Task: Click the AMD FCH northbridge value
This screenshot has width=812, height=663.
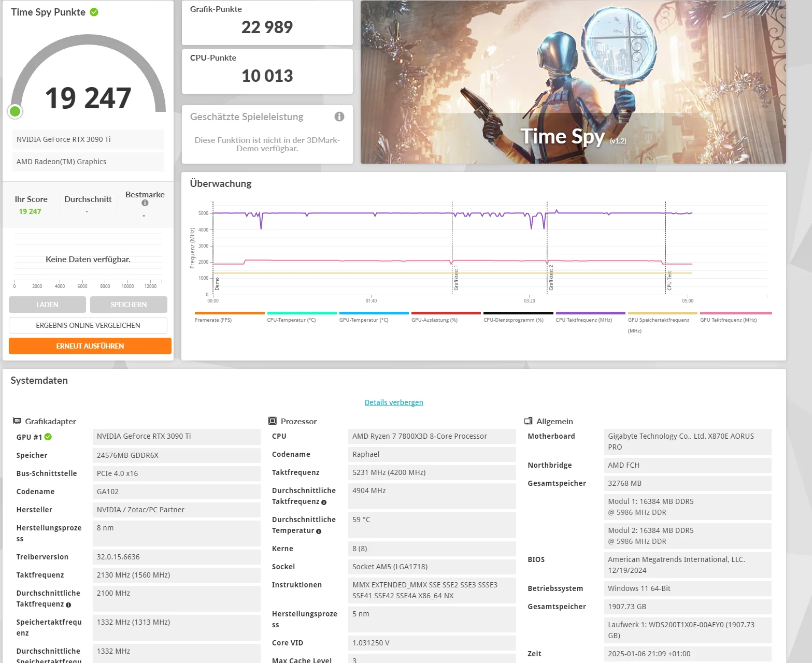Action: click(x=688, y=465)
